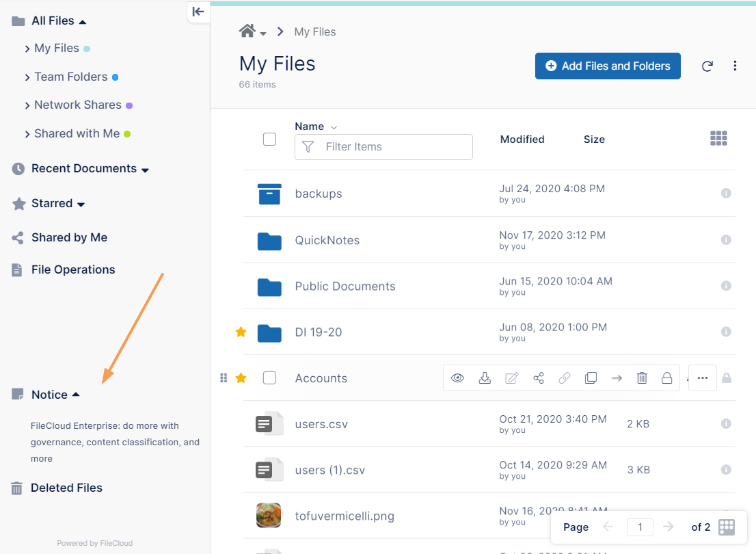The image size is (756, 554).
Task: Check the Accounts row checkbox
Action: click(269, 378)
